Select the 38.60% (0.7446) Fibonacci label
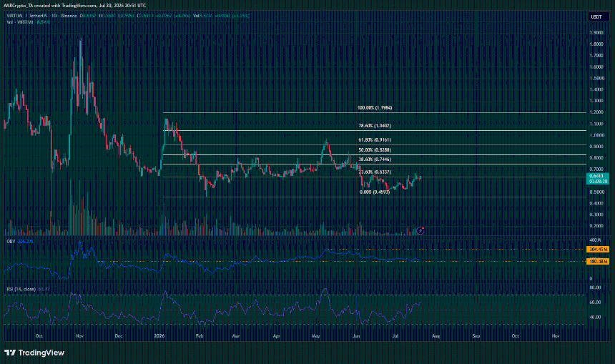 tap(375, 159)
